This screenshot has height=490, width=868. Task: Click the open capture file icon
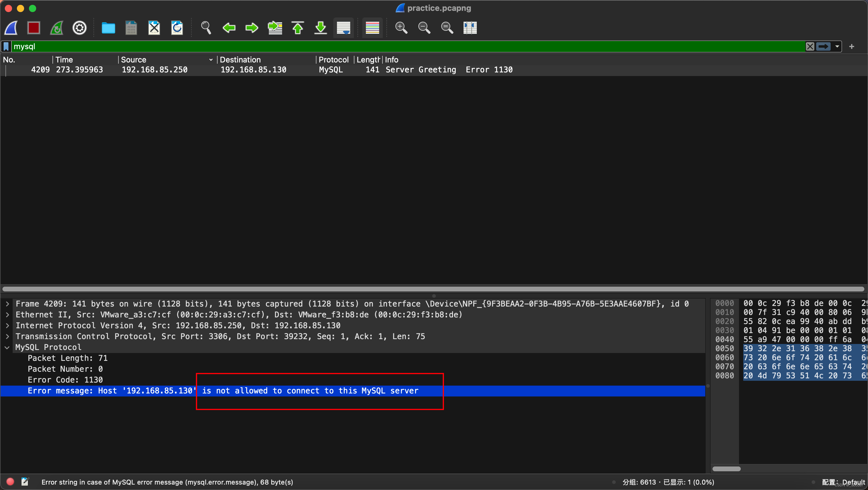coord(108,27)
